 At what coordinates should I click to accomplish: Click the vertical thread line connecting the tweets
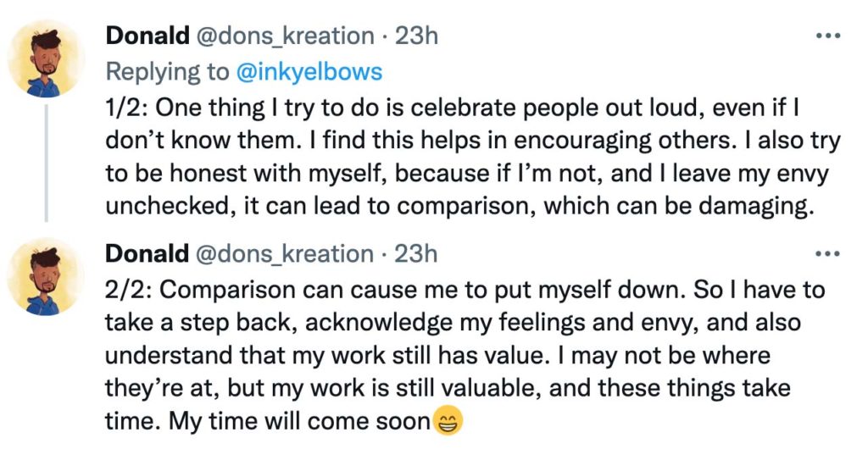tap(46, 164)
